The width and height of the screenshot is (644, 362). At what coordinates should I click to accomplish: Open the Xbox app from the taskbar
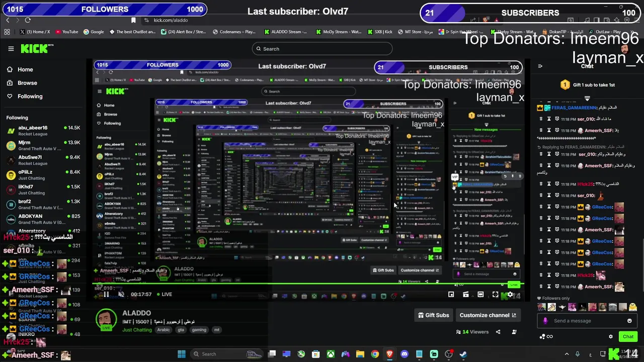(331, 354)
